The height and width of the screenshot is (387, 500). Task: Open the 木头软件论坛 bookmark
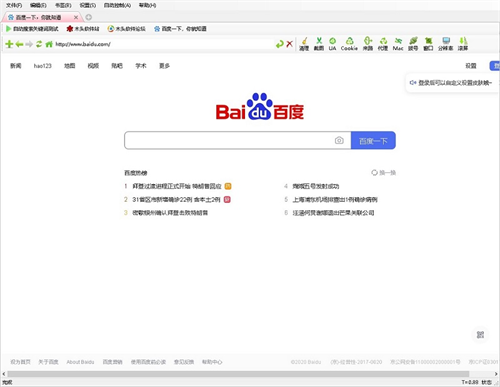point(126,29)
